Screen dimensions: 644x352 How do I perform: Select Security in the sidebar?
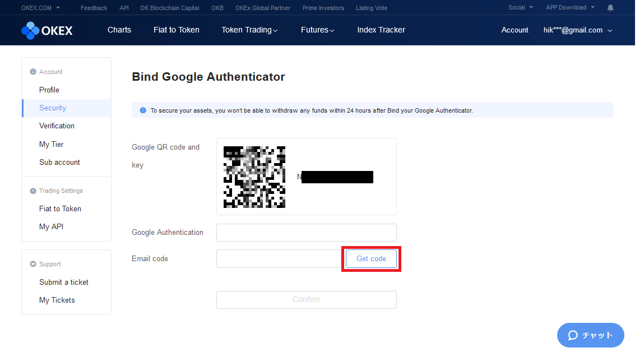pyautogui.click(x=67, y=108)
